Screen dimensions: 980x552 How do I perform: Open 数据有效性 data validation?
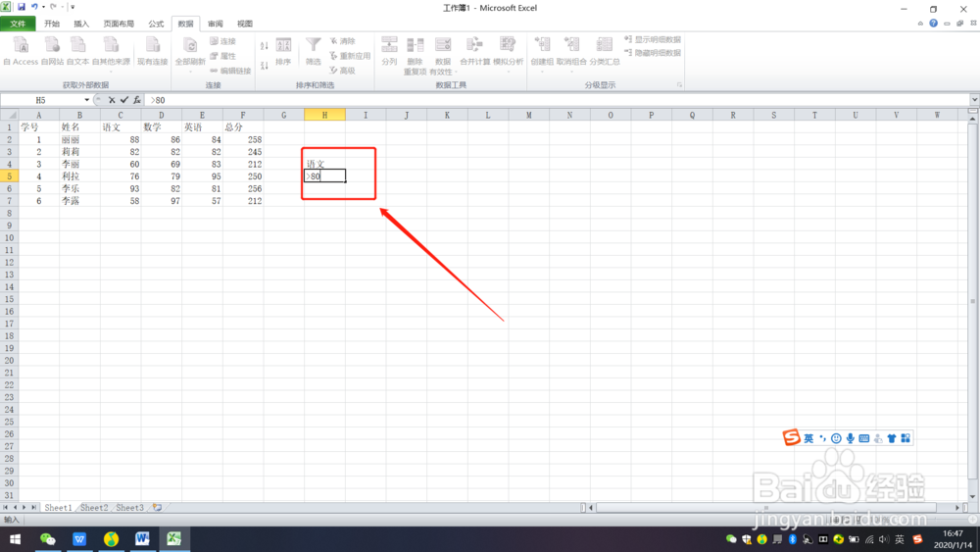[x=443, y=56]
